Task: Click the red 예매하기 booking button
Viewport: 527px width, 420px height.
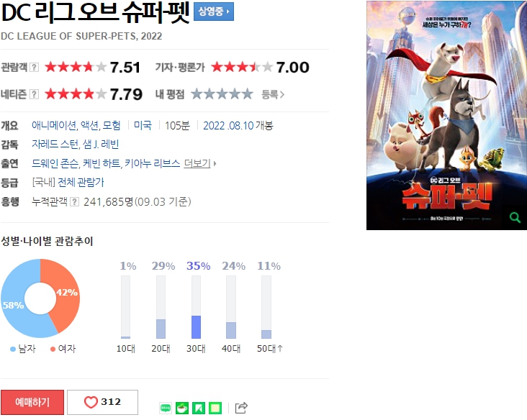Action: [x=32, y=402]
